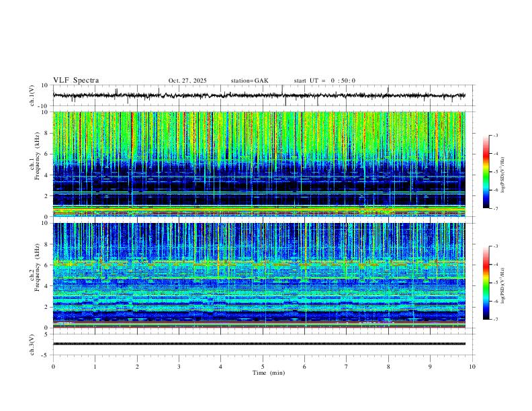Click the "6" kHz tick on ch.2 spectrogram
This screenshot has width=532, height=411.
(47, 265)
